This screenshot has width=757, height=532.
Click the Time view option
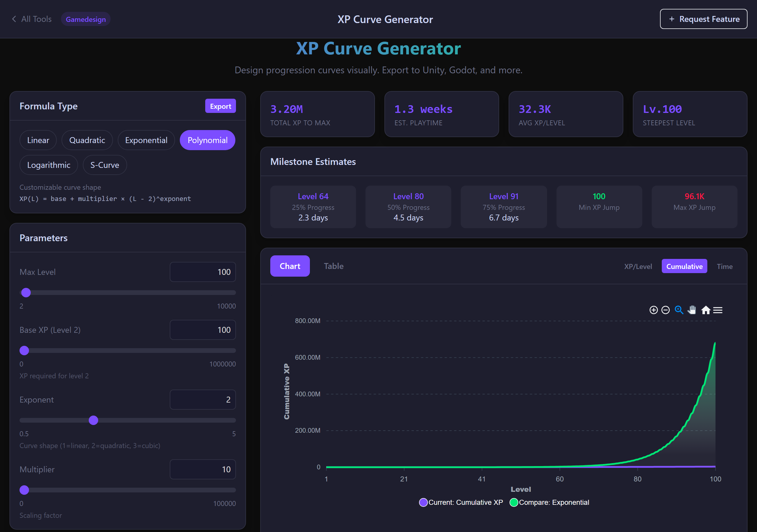[x=725, y=266]
